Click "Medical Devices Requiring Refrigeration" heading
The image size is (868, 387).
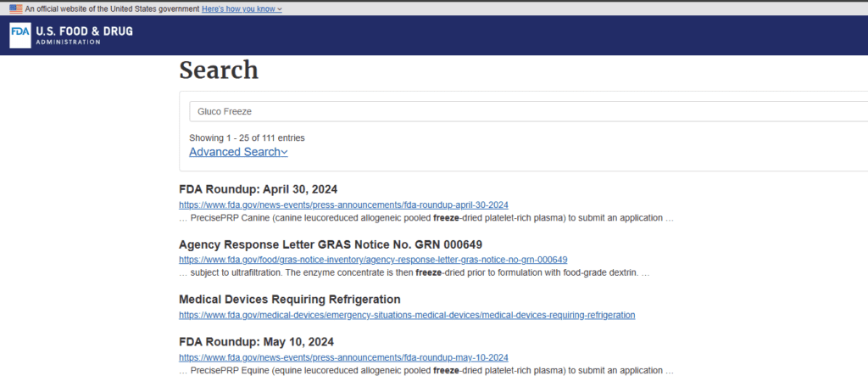click(x=290, y=300)
